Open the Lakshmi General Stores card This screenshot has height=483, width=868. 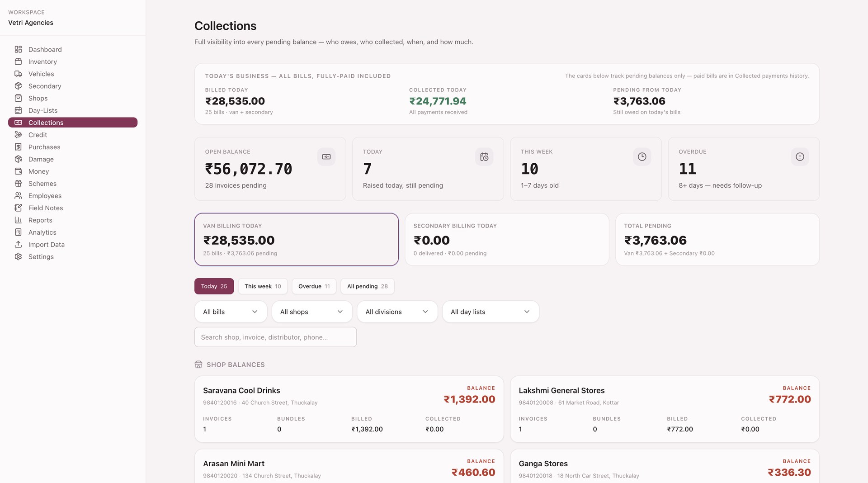[x=665, y=409]
